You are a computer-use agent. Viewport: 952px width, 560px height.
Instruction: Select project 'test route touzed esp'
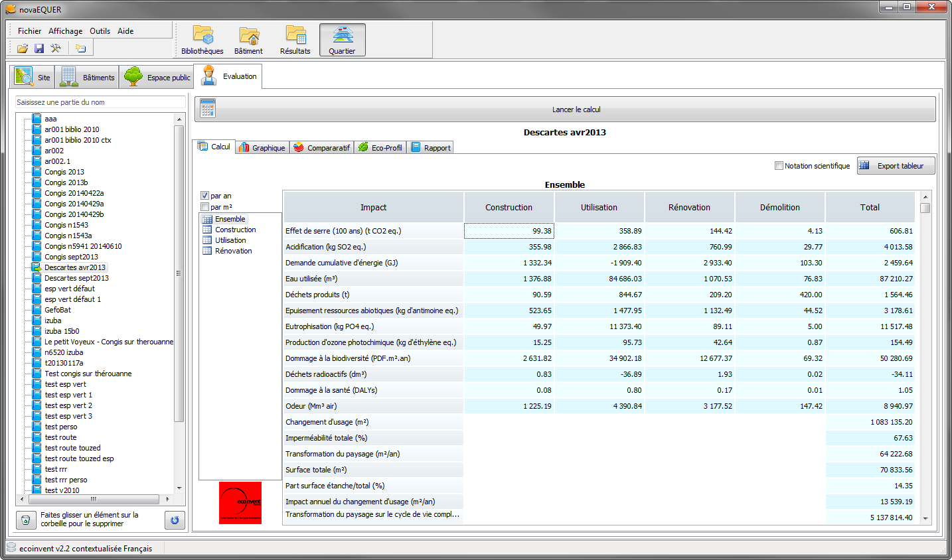coord(79,458)
